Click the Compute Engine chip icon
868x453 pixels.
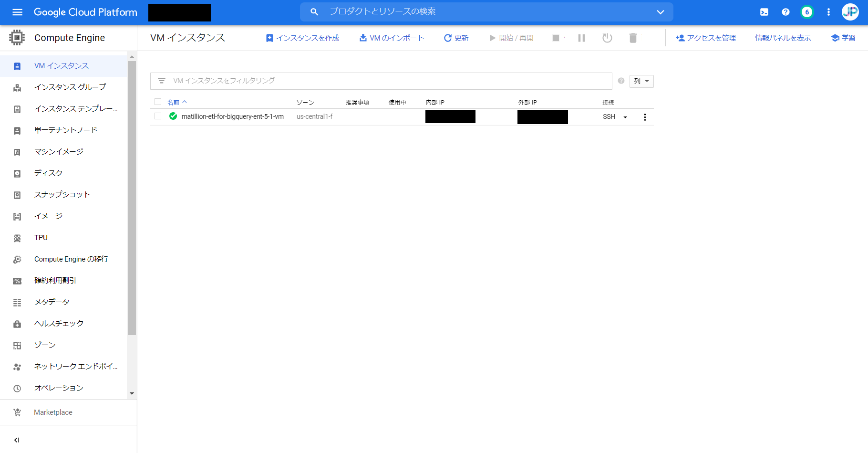pyautogui.click(x=17, y=38)
